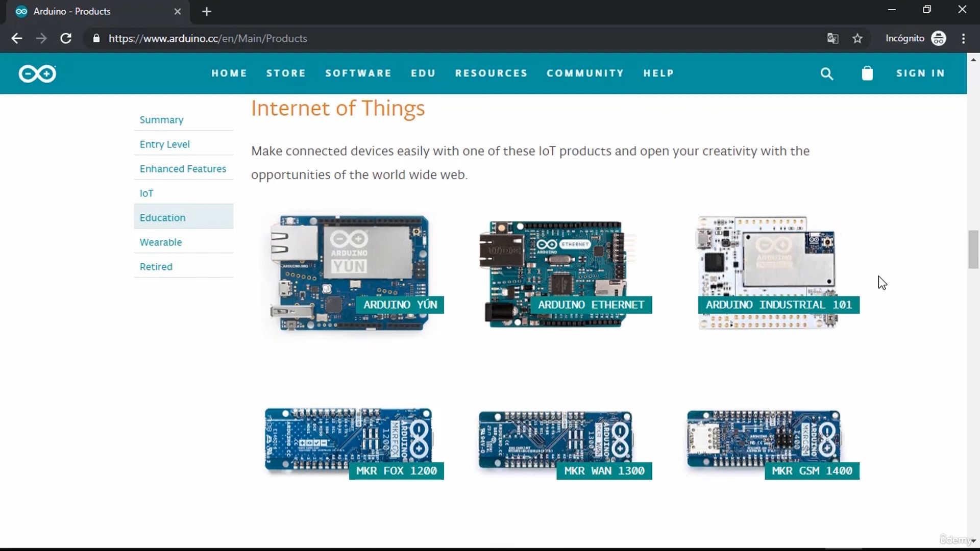
Task: Click the MKR GSM 1400 label
Action: [812, 471]
